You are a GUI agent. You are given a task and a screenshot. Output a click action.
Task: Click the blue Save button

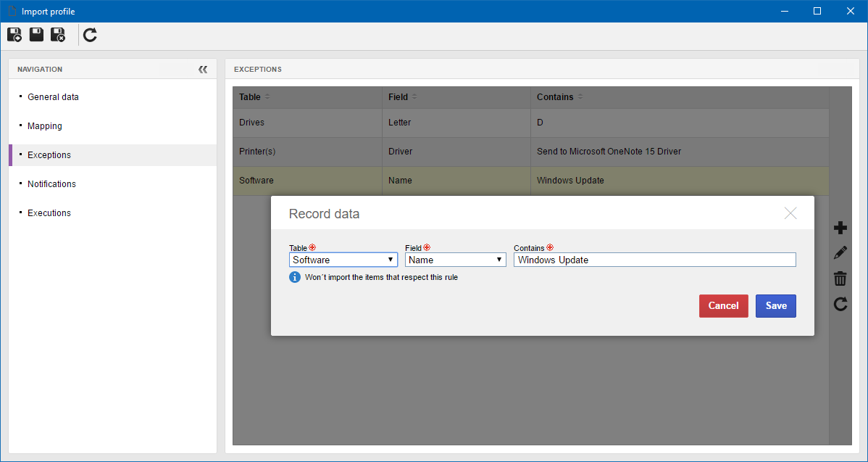tap(775, 306)
